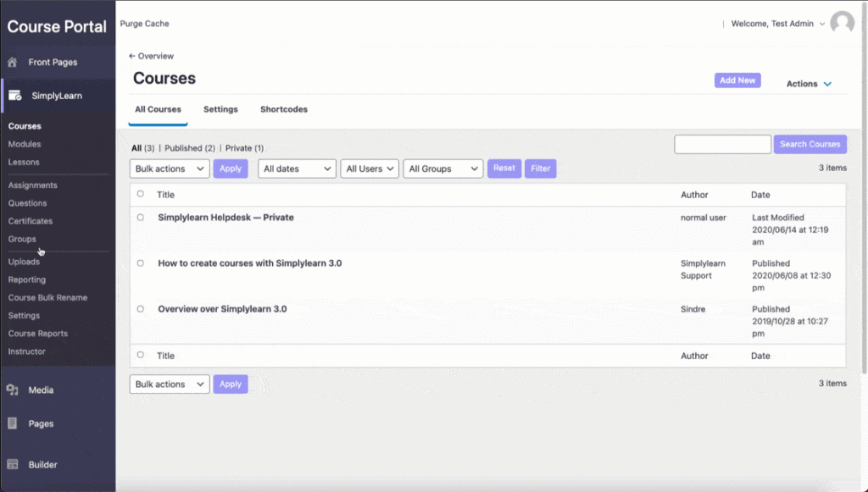Click the Actions chevron icon

[827, 84]
